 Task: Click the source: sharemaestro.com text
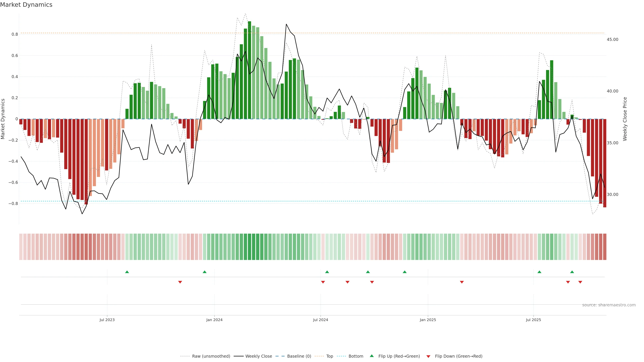point(609,305)
